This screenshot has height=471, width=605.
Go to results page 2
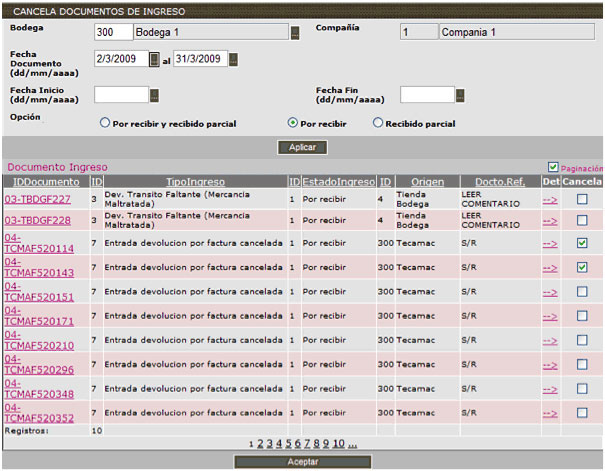[x=260, y=444]
